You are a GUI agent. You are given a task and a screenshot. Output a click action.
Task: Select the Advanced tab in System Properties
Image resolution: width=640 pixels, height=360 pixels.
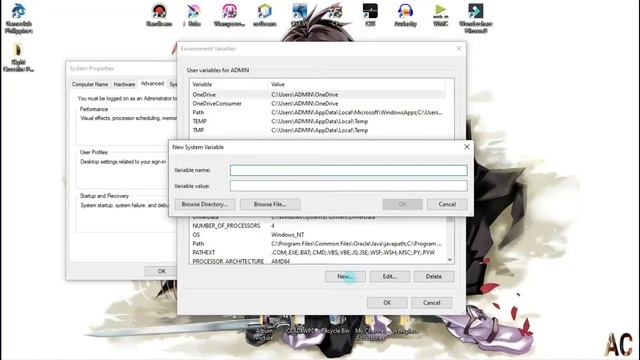pyautogui.click(x=152, y=83)
